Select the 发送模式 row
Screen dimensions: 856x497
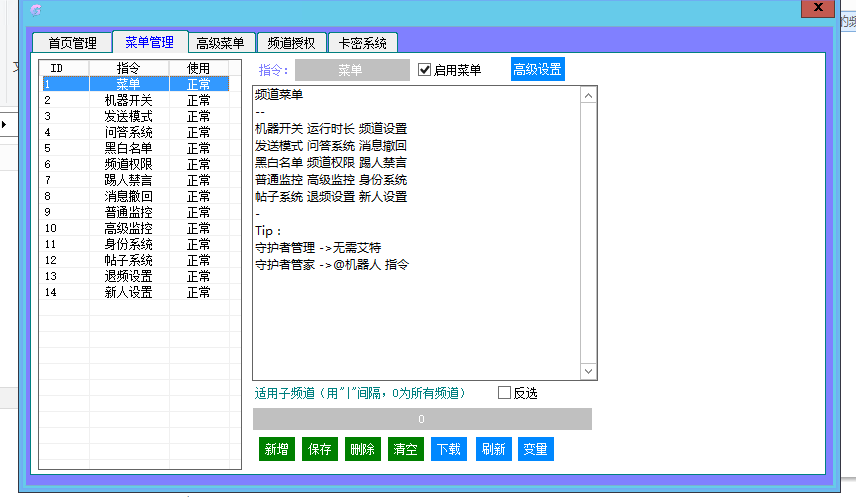[135, 116]
